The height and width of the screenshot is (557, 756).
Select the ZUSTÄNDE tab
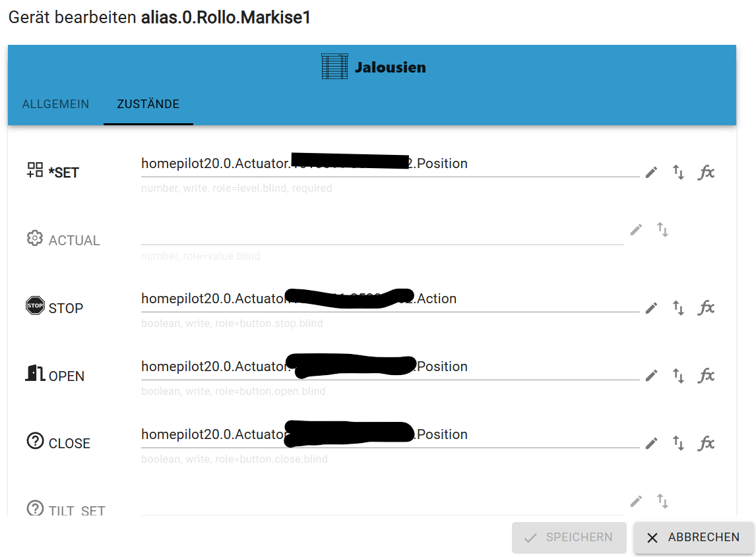[148, 104]
